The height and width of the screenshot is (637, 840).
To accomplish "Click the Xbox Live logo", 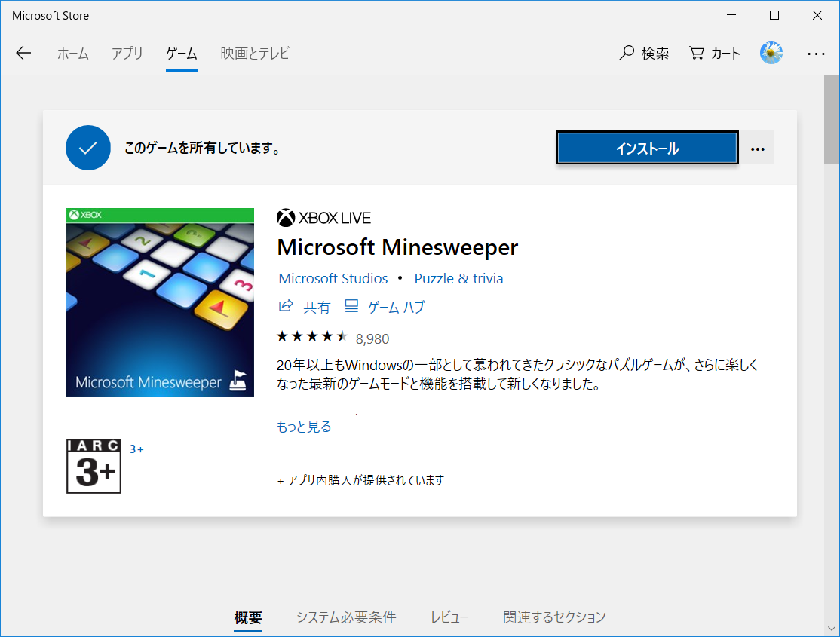I will [x=323, y=217].
